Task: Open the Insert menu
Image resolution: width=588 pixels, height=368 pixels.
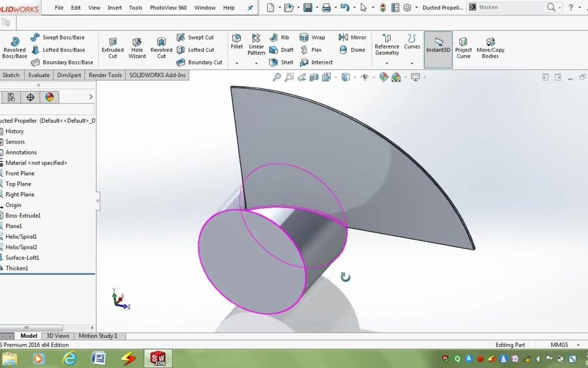Action: (114, 7)
